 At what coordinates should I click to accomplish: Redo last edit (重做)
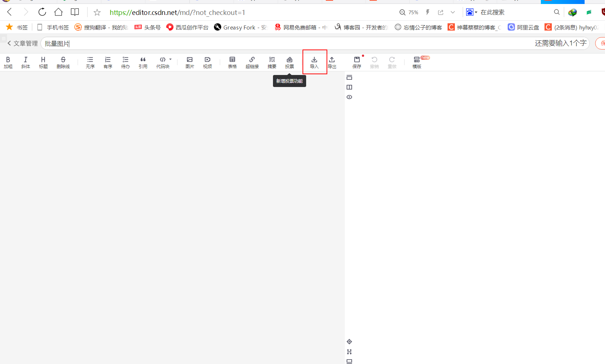pyautogui.click(x=392, y=62)
